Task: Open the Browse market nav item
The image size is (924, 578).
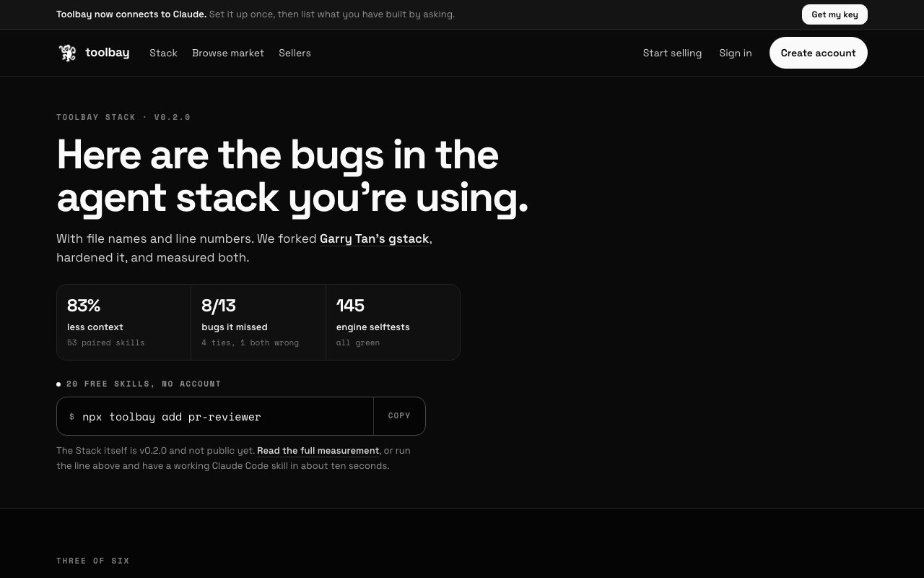Action: pos(228,53)
